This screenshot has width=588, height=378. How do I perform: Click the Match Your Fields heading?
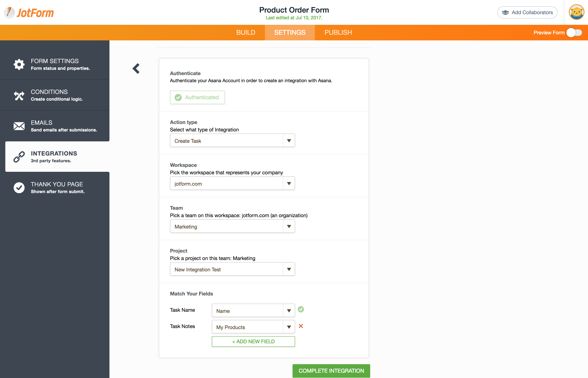tap(191, 294)
